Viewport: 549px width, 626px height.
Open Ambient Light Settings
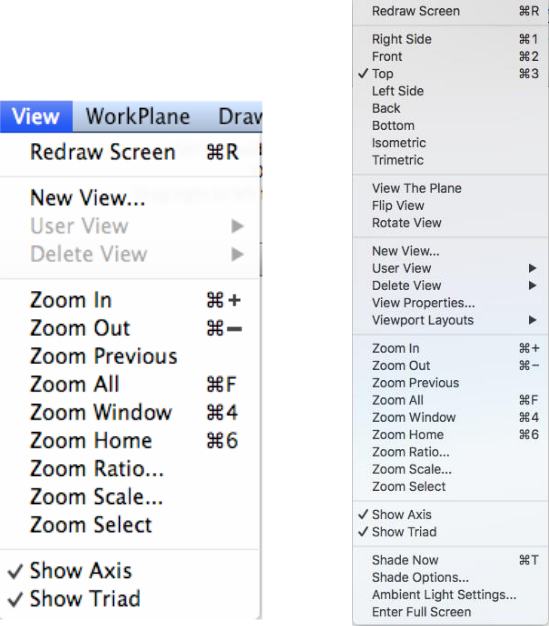(450, 594)
